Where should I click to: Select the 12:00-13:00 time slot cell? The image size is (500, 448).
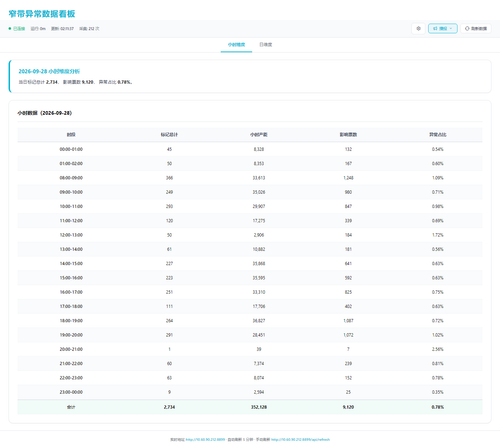pyautogui.click(x=71, y=235)
